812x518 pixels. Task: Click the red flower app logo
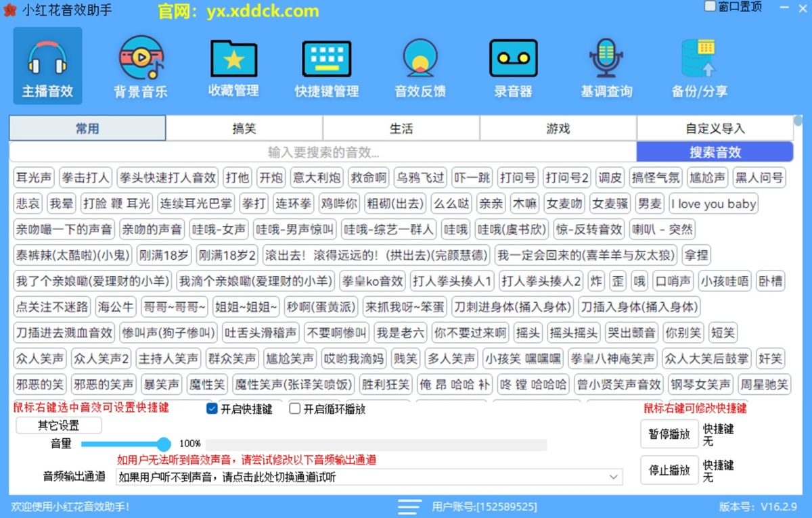(9, 9)
